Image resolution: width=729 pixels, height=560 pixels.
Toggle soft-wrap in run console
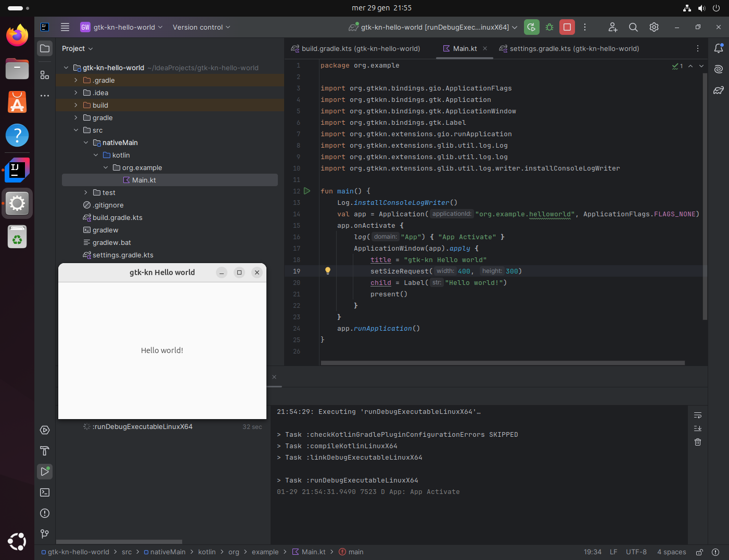point(698,415)
